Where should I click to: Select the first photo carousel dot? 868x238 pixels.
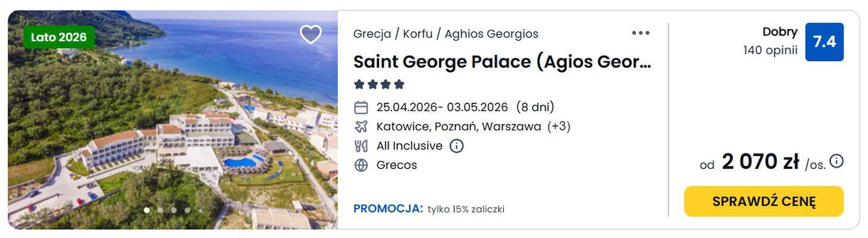[x=146, y=210]
